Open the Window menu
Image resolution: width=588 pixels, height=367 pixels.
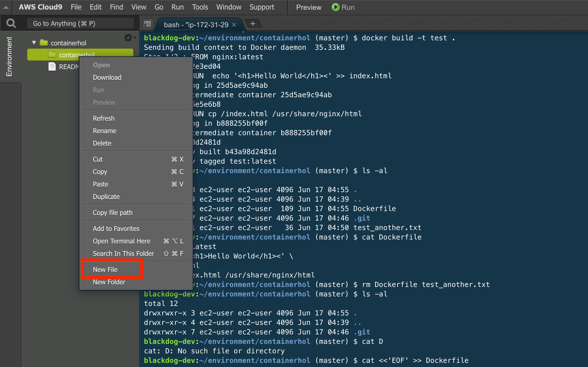tap(229, 7)
